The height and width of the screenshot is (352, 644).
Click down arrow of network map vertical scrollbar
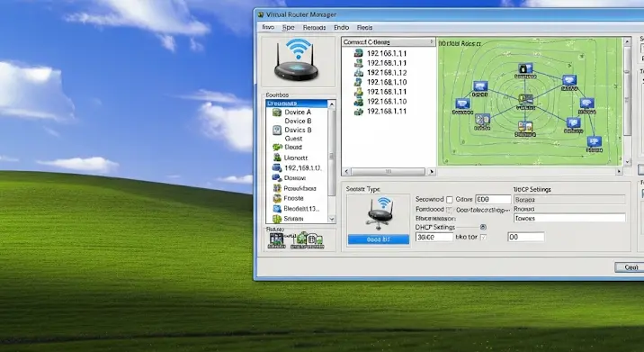[627, 162]
